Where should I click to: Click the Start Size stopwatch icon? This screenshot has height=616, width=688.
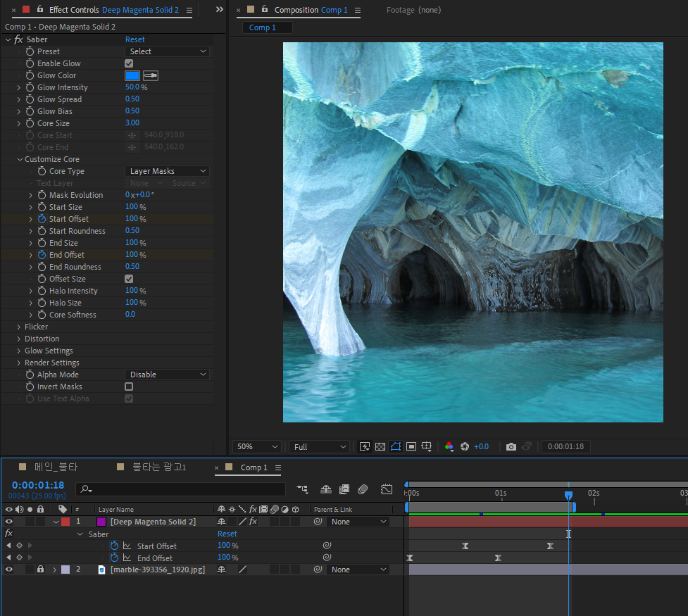coord(42,207)
